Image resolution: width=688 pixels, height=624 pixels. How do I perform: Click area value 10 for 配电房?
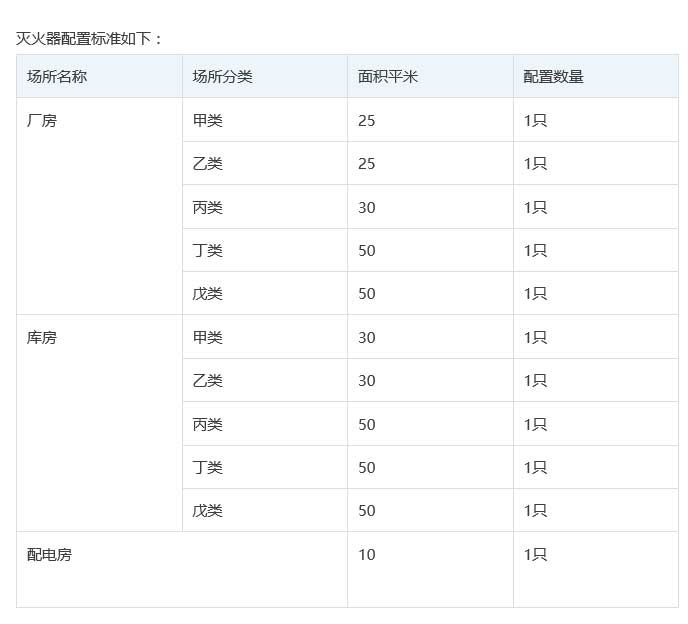click(x=366, y=554)
